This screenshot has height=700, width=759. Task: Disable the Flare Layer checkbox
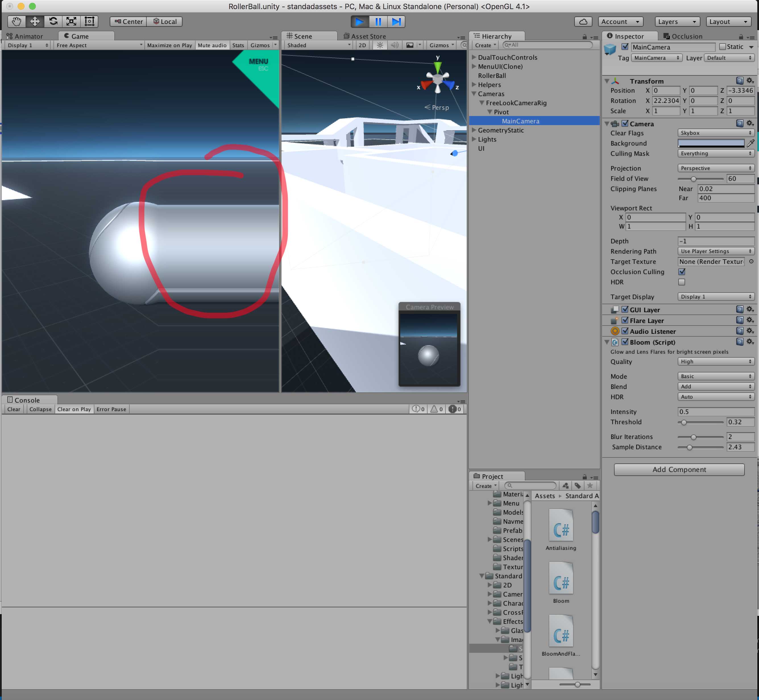click(625, 320)
